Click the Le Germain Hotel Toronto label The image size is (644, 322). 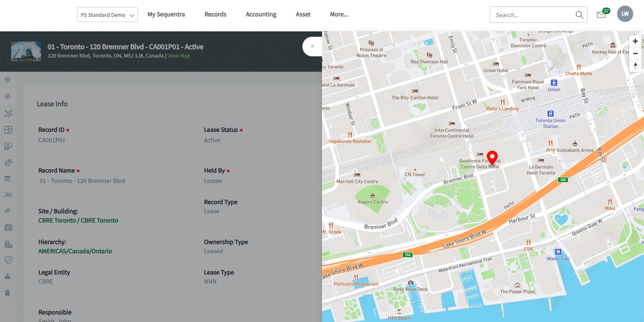[x=541, y=170]
